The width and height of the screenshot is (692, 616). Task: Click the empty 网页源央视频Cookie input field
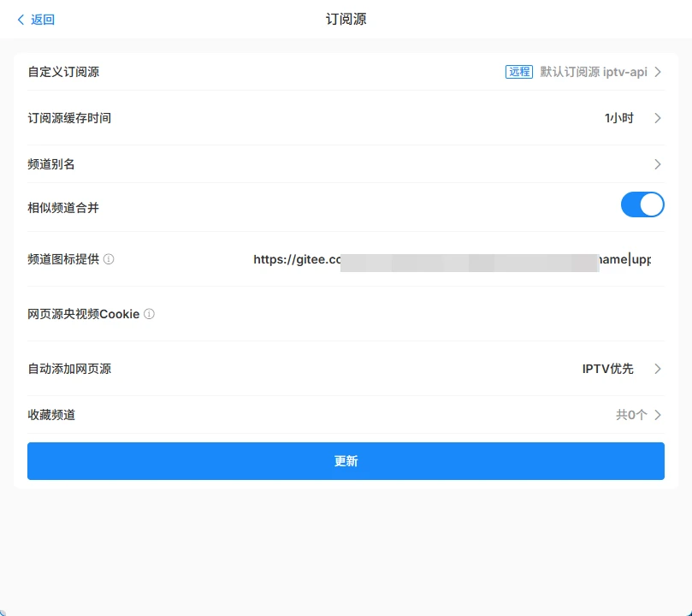tap(452, 314)
